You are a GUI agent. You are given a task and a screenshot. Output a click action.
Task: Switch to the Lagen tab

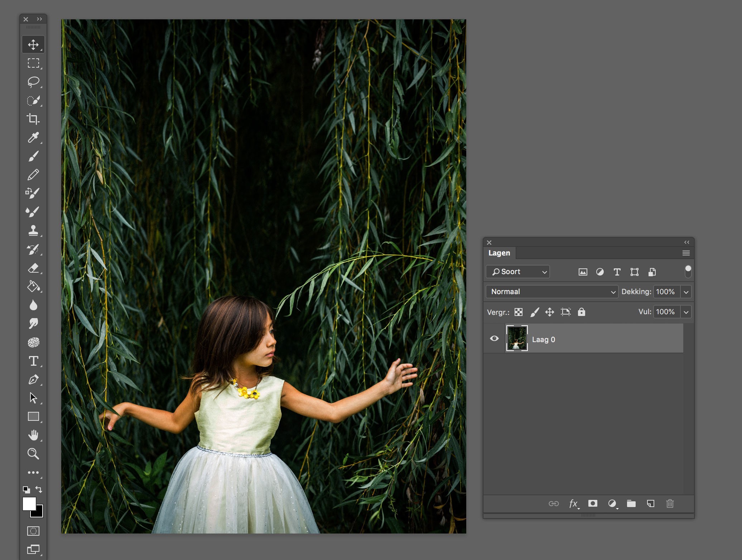(499, 253)
